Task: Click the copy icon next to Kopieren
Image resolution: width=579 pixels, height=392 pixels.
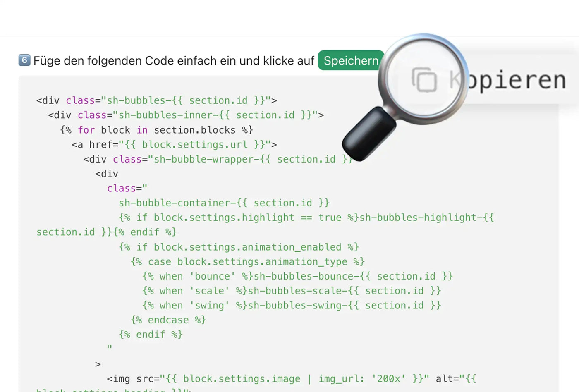Action: point(424,79)
